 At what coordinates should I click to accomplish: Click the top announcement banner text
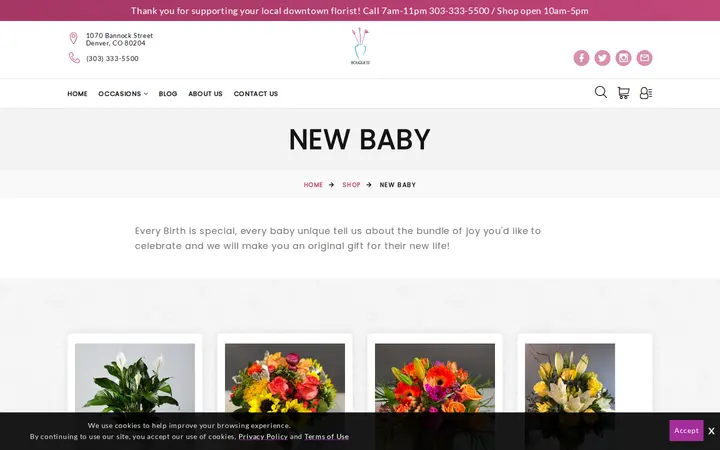click(x=360, y=11)
